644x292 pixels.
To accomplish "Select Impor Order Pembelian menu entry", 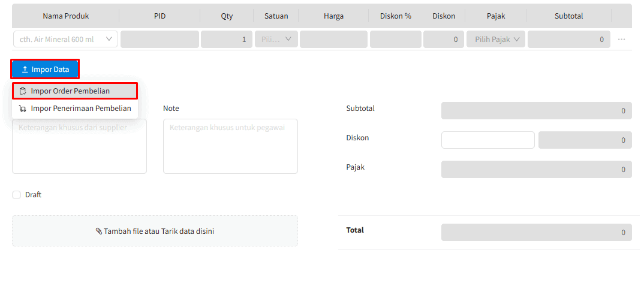I will 75,91.
